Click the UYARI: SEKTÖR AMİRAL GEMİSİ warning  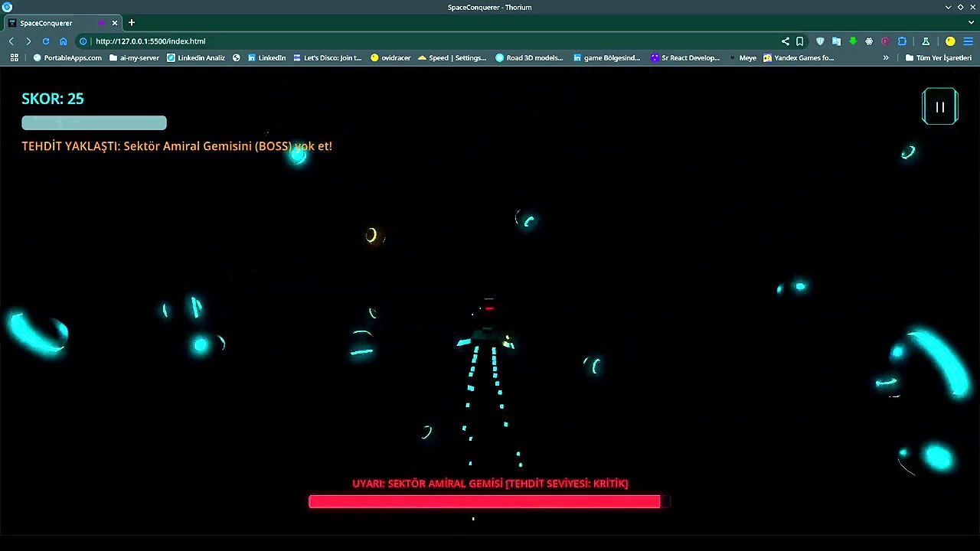click(490, 483)
